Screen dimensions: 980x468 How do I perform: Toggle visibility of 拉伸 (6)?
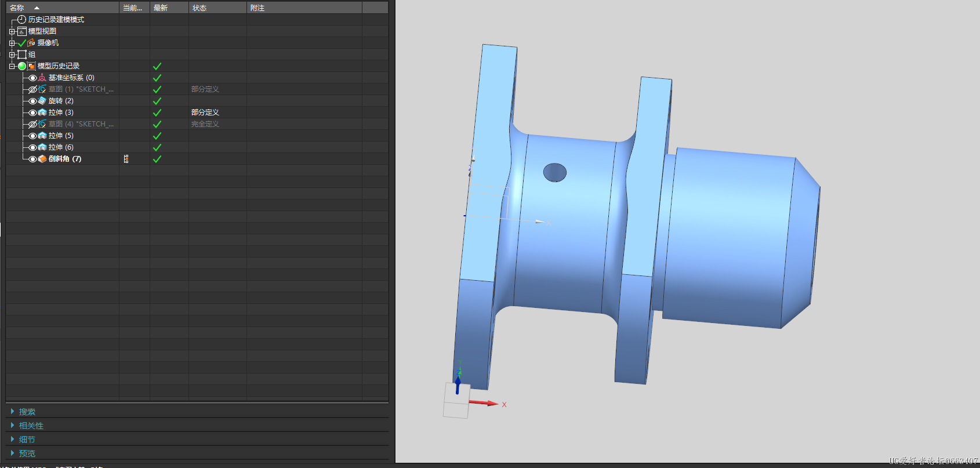coord(32,147)
